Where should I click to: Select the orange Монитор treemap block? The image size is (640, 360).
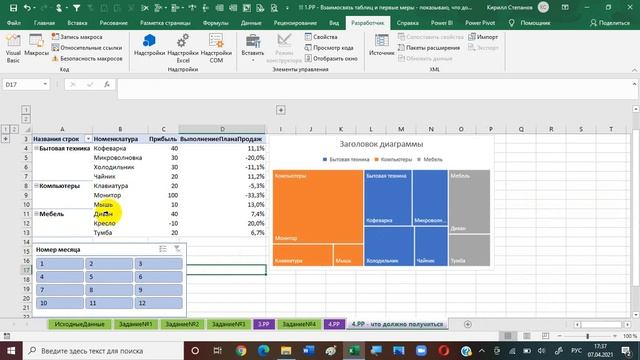318,207
